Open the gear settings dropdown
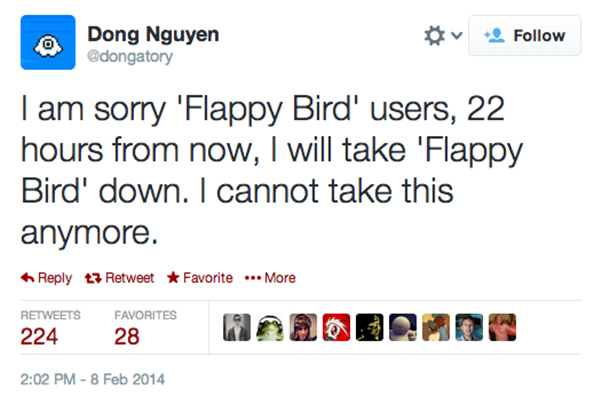The image size is (610, 404). [442, 36]
